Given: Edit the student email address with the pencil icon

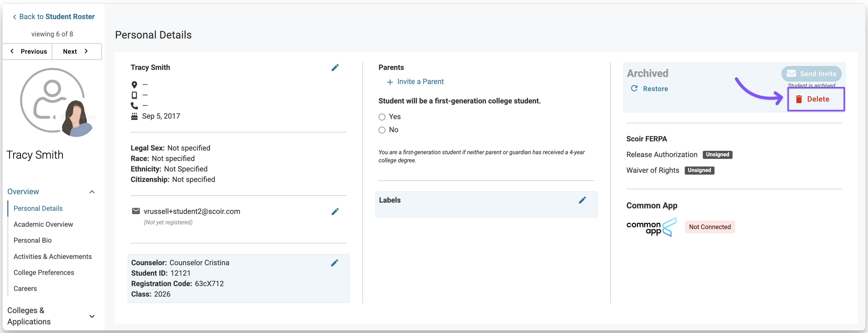Looking at the screenshot, I should click(335, 212).
